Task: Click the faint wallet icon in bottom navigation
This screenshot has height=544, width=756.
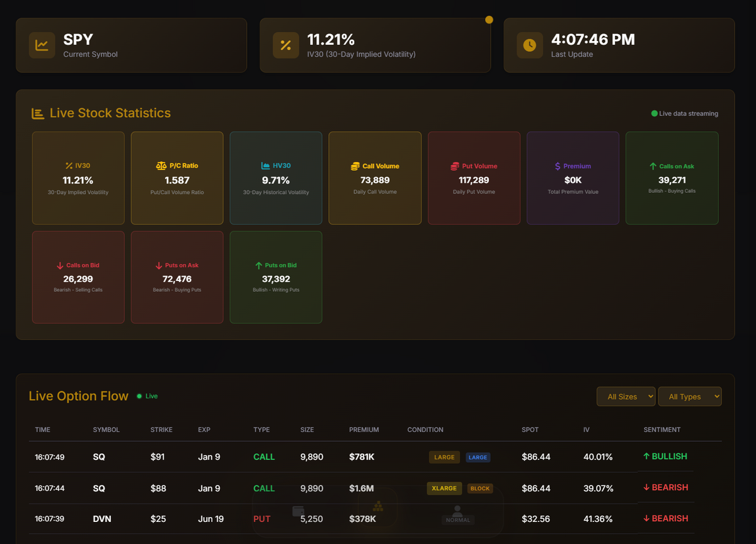Action: pyautogui.click(x=299, y=511)
